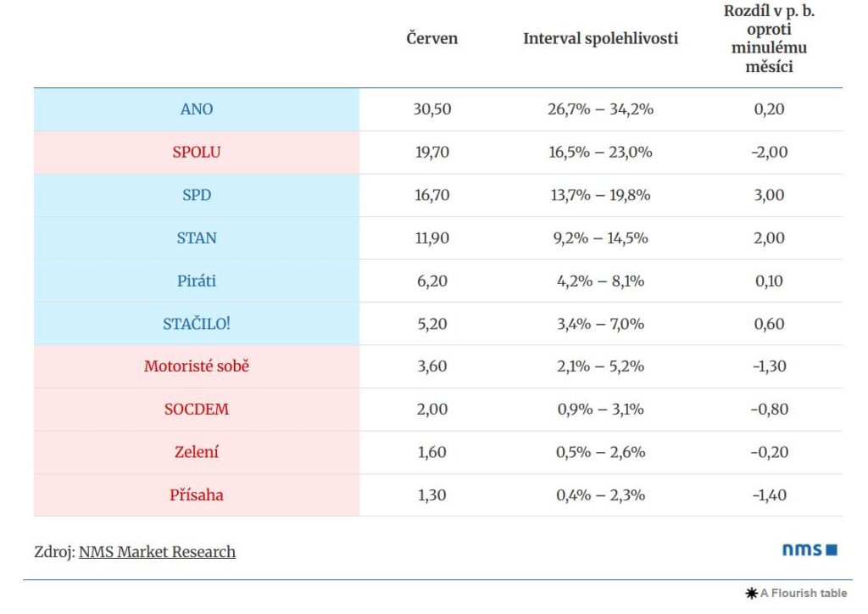The height and width of the screenshot is (614, 868).
Task: Click ANO's 30,50 June value
Action: 431,109
